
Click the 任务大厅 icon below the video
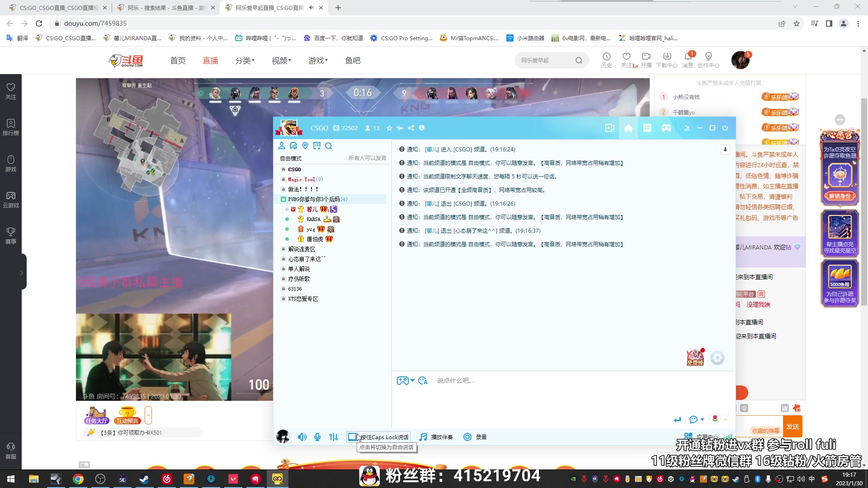tap(97, 415)
